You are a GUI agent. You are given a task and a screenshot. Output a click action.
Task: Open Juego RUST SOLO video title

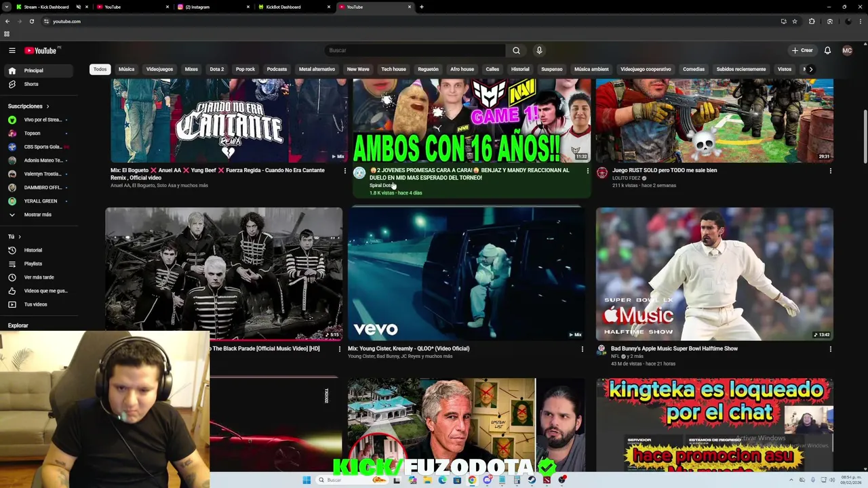pyautogui.click(x=665, y=171)
